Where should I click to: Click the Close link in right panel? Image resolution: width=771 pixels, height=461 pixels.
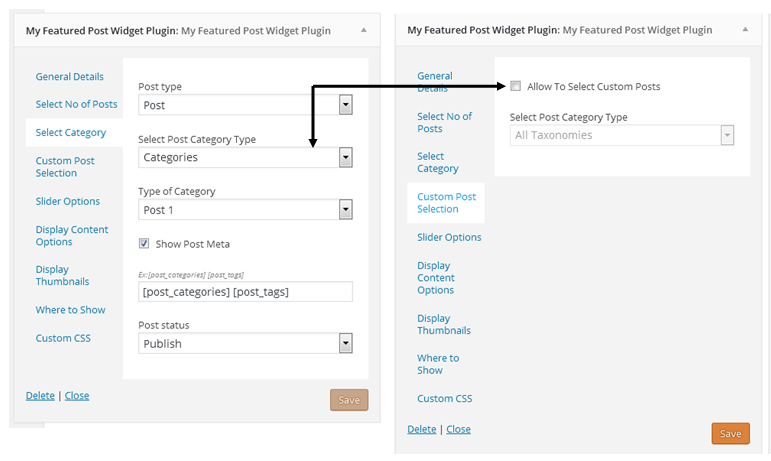(458, 429)
